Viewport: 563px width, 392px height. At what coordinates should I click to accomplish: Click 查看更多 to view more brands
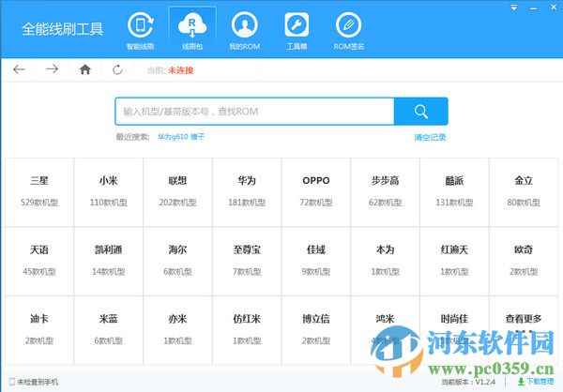[524, 330]
